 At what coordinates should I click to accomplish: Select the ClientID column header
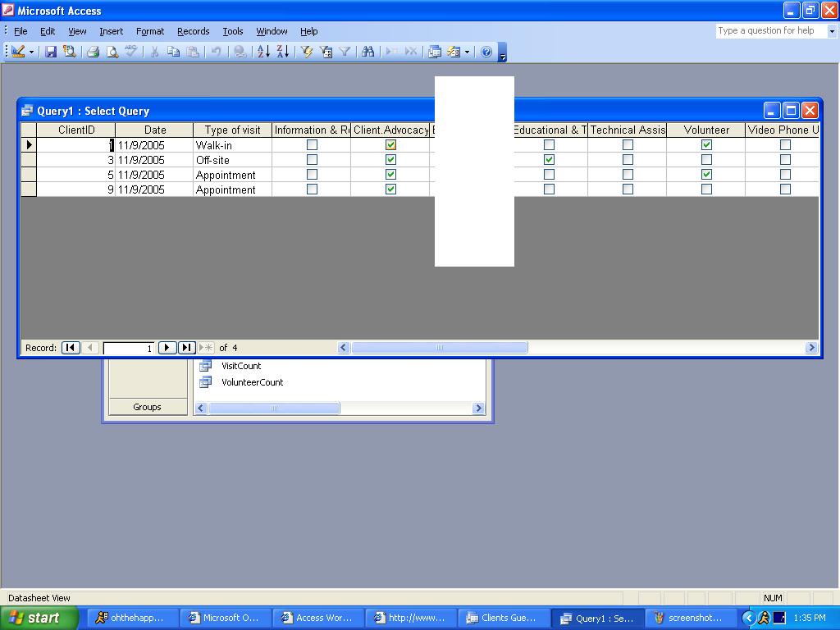pos(76,130)
